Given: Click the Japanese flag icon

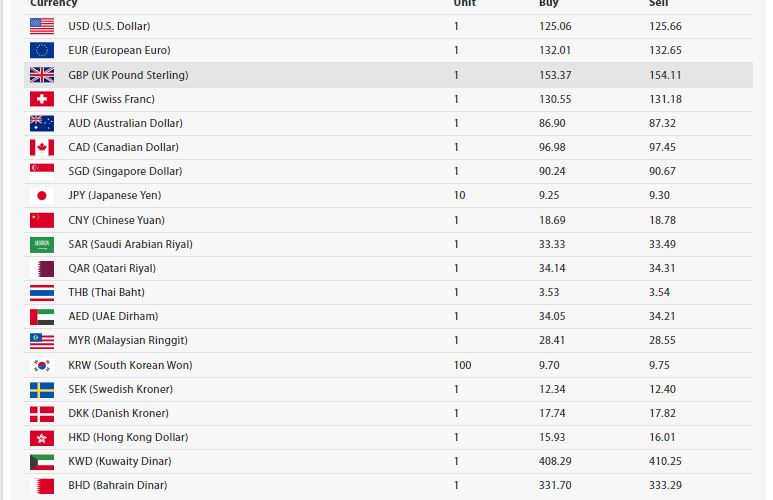Looking at the screenshot, I should pyautogui.click(x=41, y=196).
